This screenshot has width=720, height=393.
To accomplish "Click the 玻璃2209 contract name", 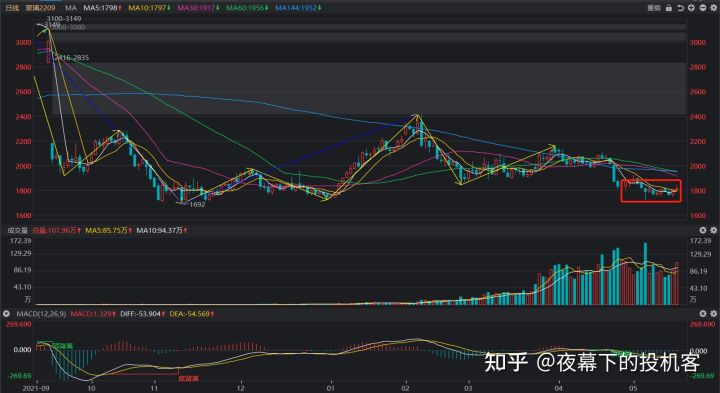I will (40, 8).
